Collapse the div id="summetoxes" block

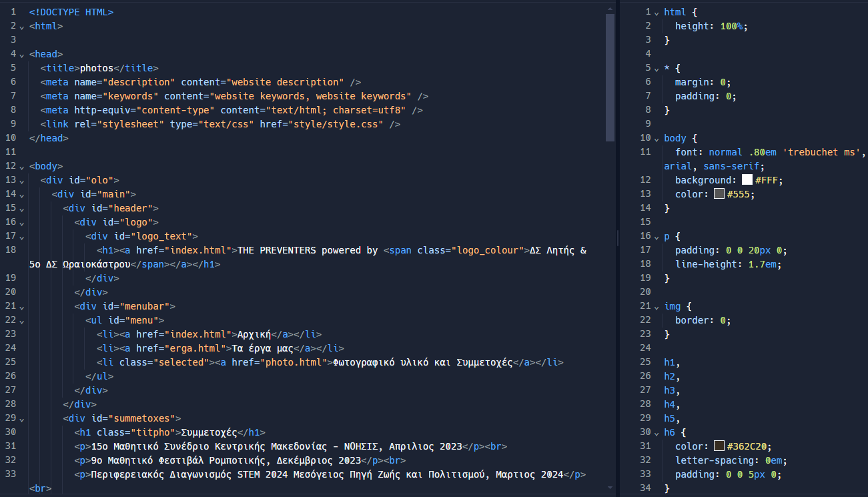(x=22, y=419)
